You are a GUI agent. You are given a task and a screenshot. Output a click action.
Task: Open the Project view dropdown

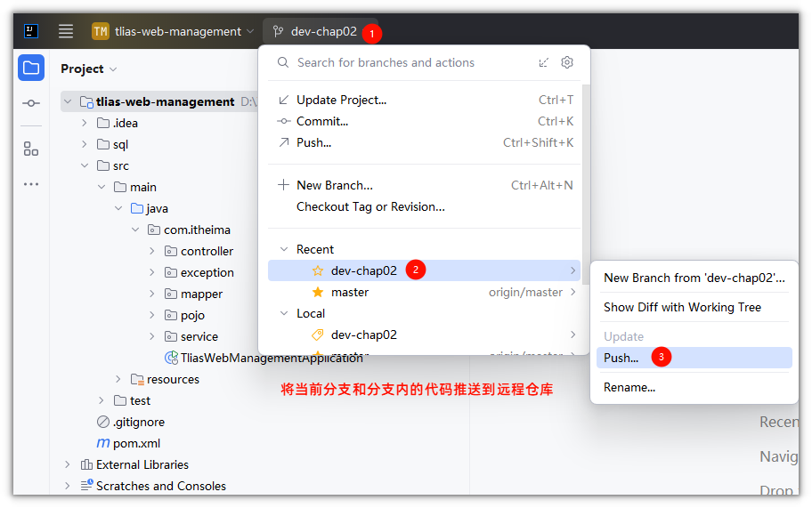[88, 69]
